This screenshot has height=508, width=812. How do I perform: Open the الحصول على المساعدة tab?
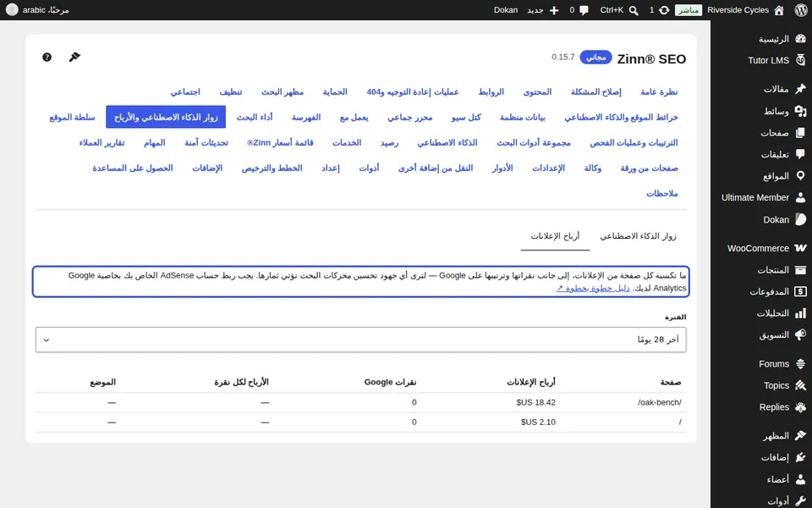(x=133, y=168)
